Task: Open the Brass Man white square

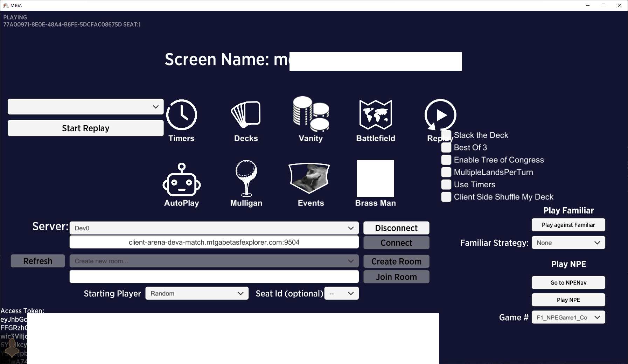Action: pos(376,178)
